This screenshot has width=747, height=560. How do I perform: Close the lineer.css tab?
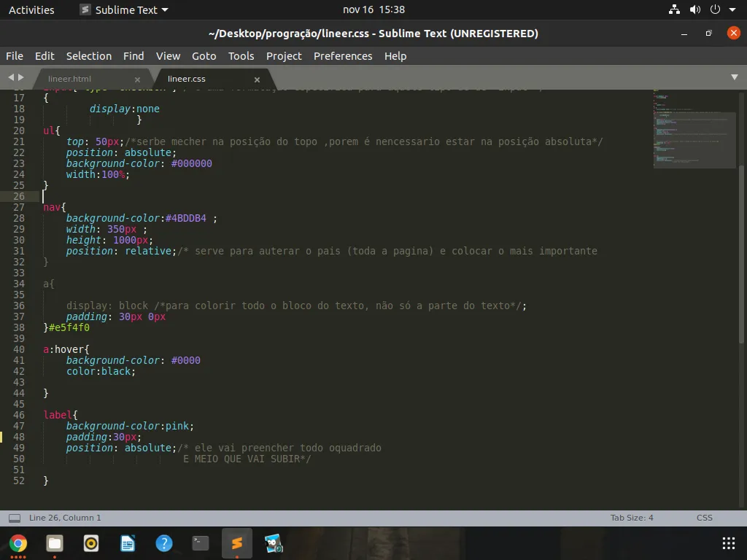tap(257, 79)
